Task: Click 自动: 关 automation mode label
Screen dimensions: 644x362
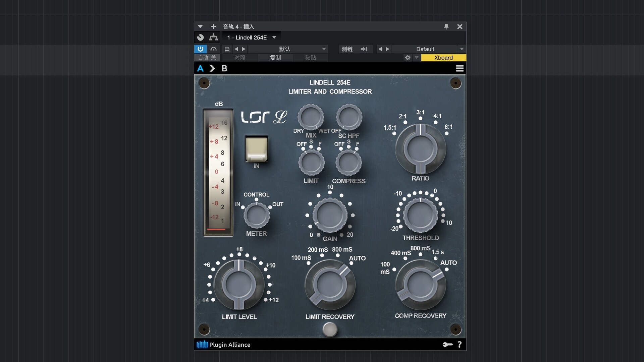Action: tap(207, 58)
